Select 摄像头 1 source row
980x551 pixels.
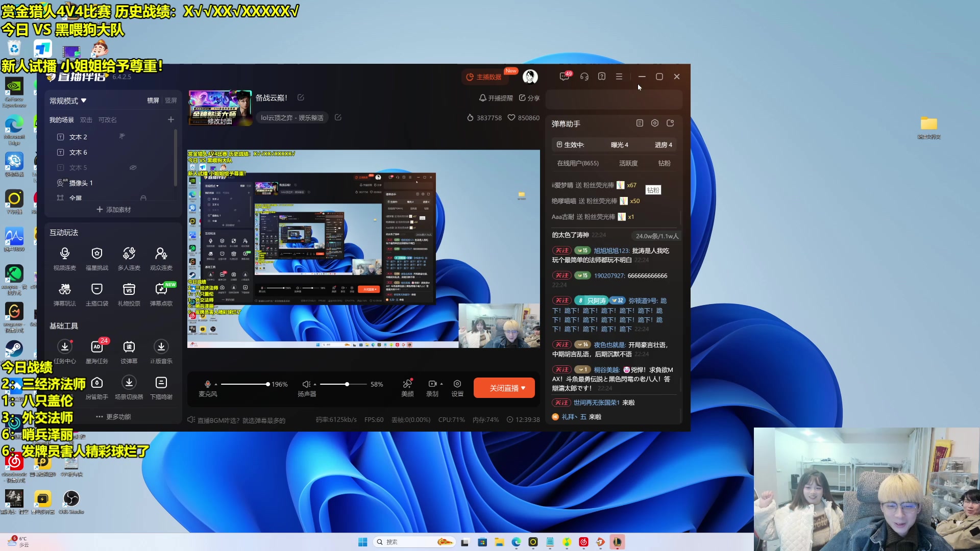112,183
